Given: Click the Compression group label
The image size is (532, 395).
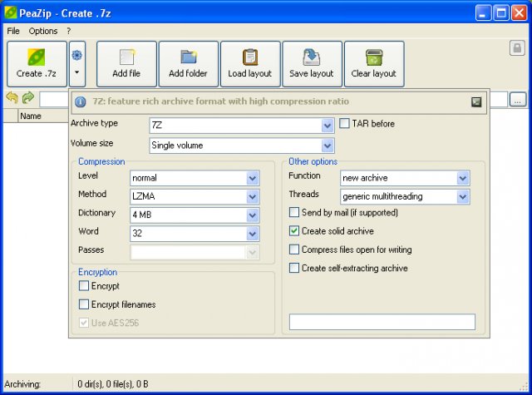Looking at the screenshot, I should pyautogui.click(x=101, y=161).
